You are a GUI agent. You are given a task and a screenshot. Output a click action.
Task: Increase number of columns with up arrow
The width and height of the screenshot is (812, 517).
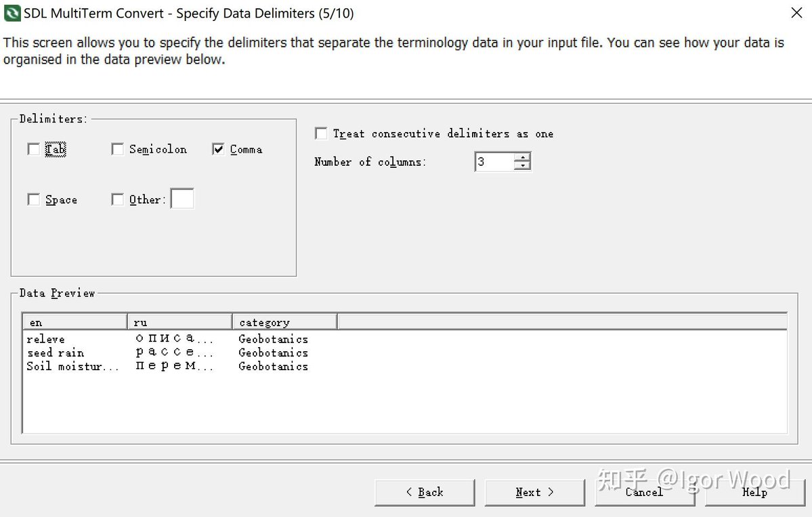coord(523,157)
